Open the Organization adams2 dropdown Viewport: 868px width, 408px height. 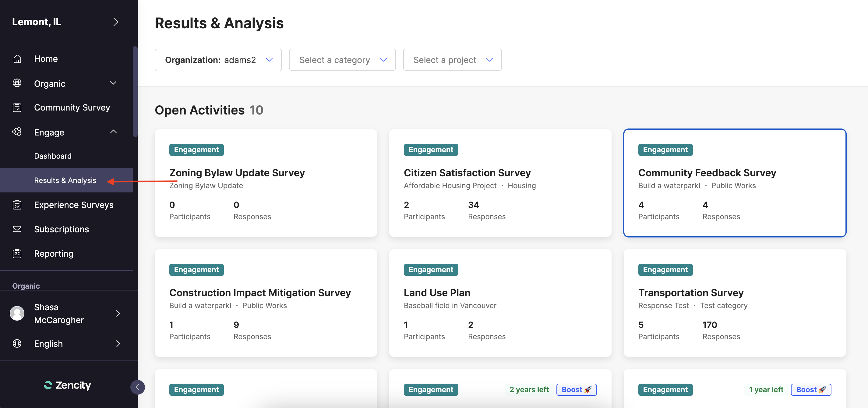tap(218, 60)
